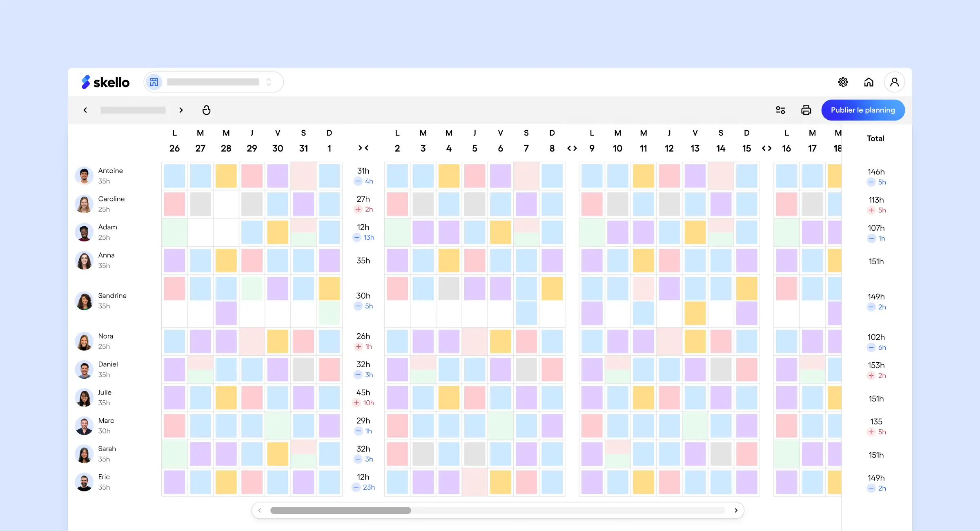Print the planning using the printer icon
980x531 pixels.
pos(806,110)
